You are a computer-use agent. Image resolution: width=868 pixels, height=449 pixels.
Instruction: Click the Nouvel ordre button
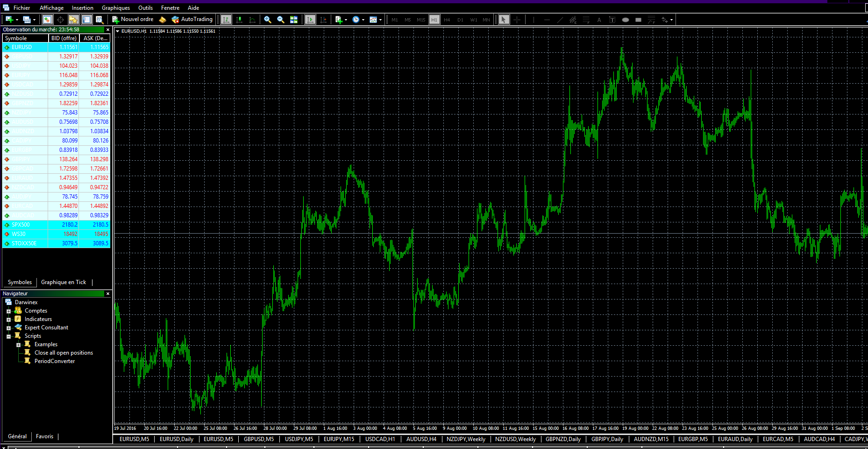(x=133, y=19)
